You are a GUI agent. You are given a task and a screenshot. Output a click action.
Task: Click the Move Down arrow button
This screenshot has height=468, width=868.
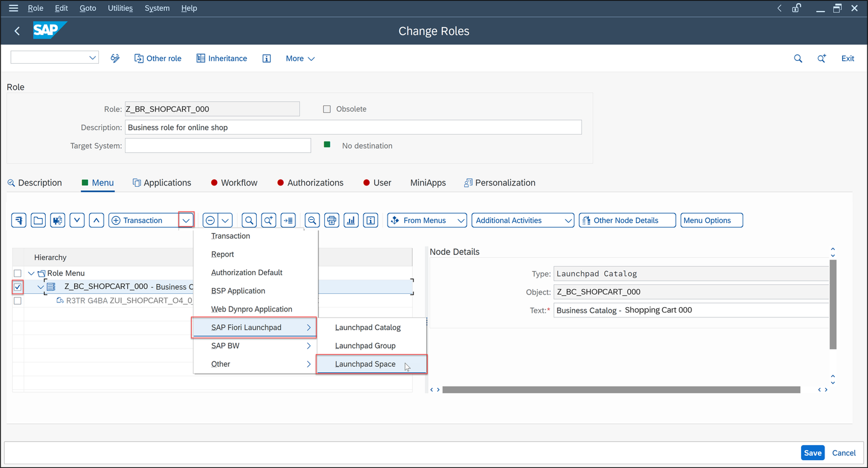click(77, 220)
